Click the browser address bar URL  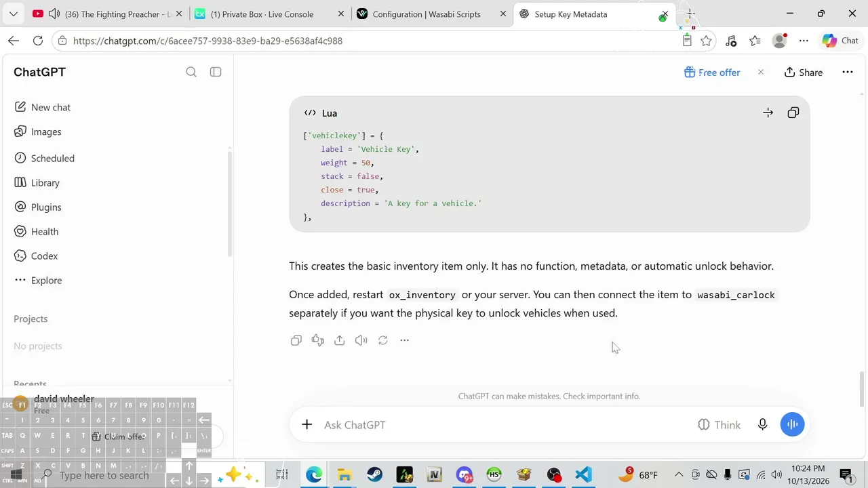[x=208, y=41]
